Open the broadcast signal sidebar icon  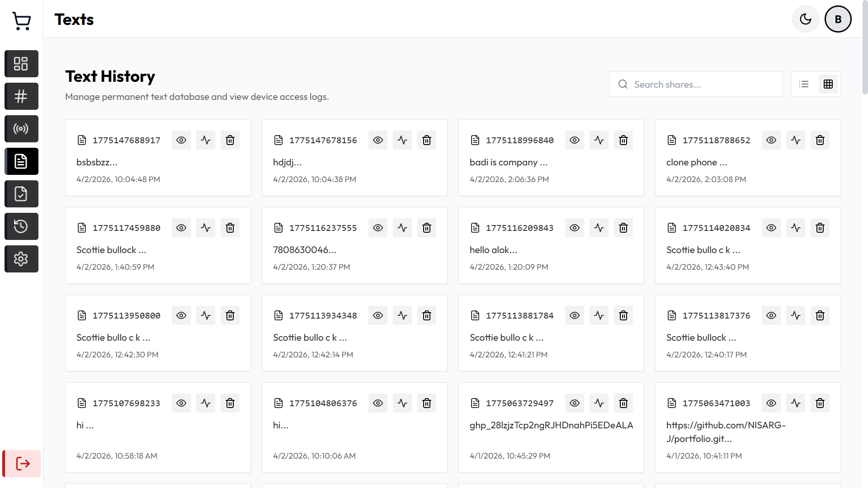[x=21, y=129]
